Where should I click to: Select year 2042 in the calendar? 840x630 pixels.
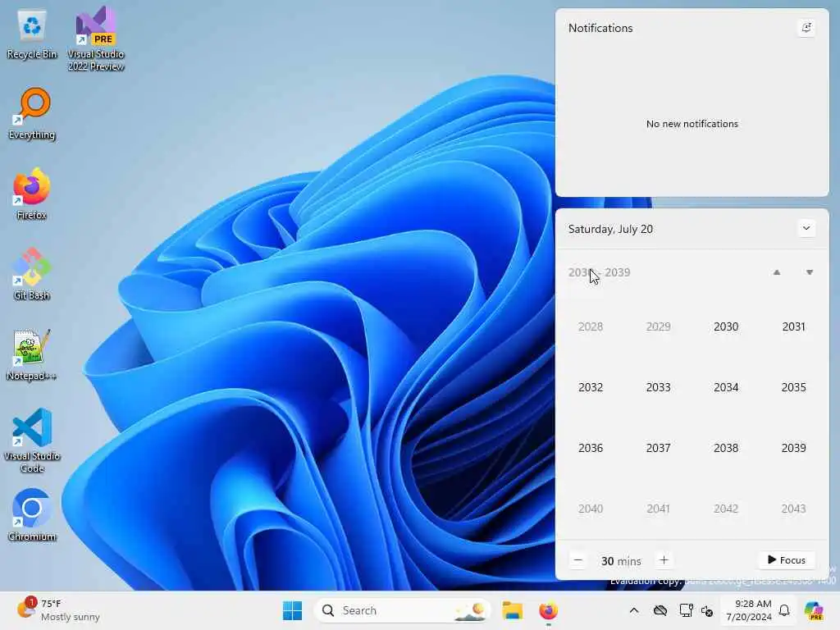tap(726, 509)
